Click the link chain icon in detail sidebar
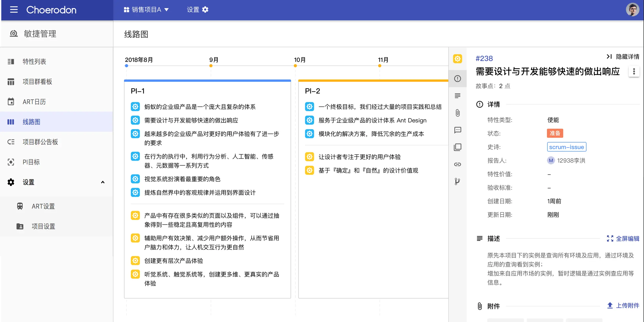This screenshot has height=322, width=644. tap(457, 164)
